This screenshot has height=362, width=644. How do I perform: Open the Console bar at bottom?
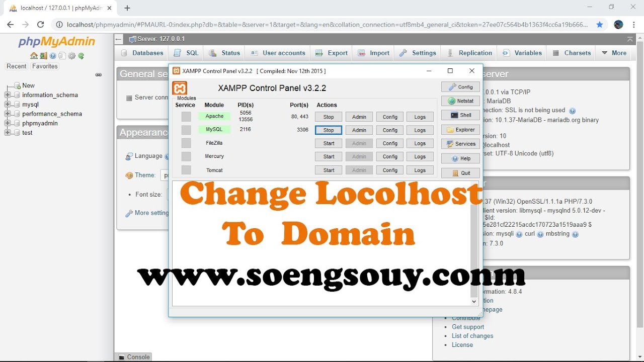134,357
